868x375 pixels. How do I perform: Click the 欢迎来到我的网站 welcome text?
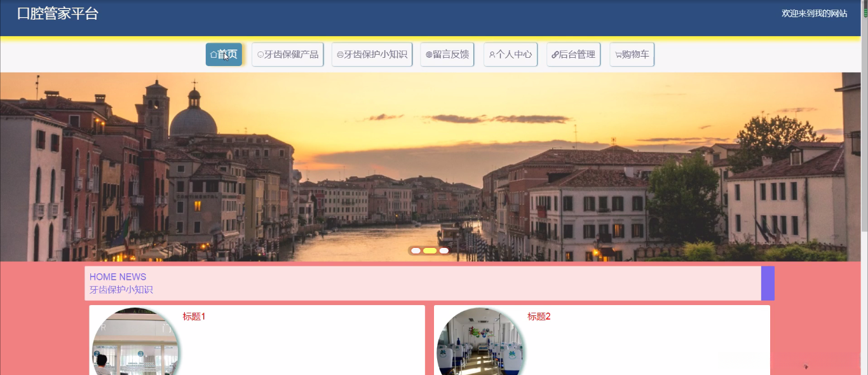(814, 13)
